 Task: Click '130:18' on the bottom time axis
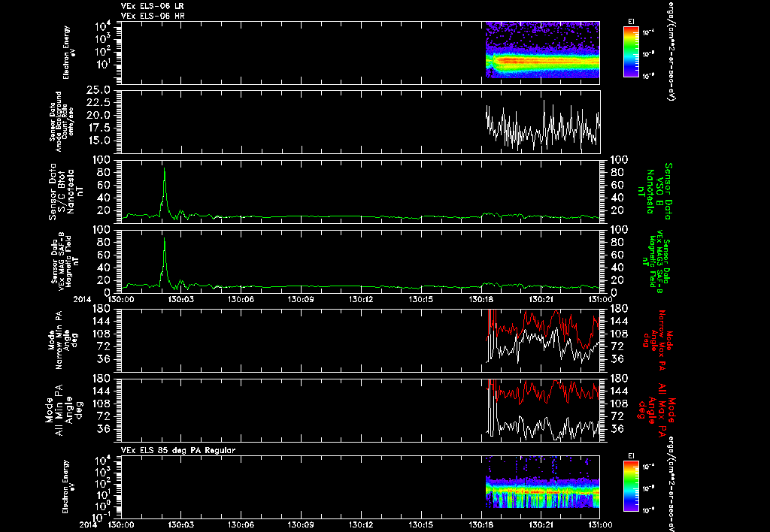coord(481,524)
